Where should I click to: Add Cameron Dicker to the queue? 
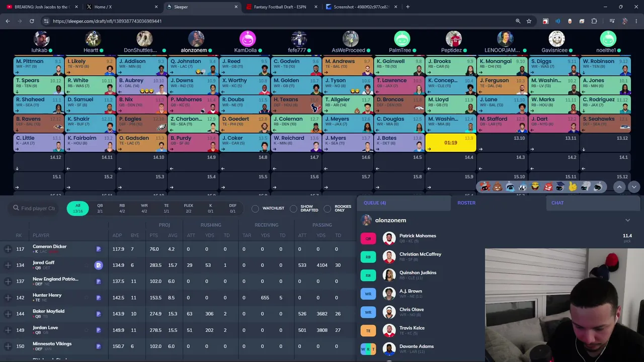point(8,249)
